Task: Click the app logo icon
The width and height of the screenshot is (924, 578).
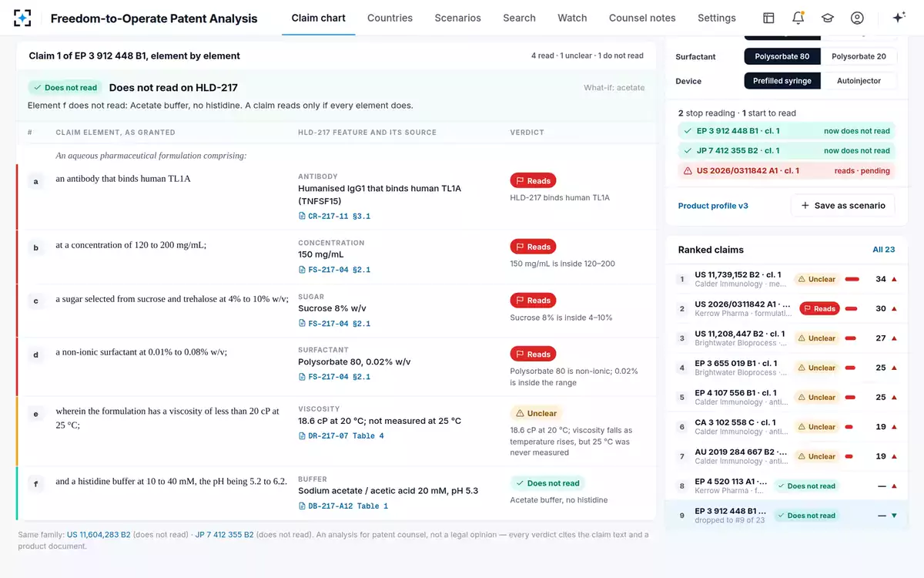Action: click(22, 18)
